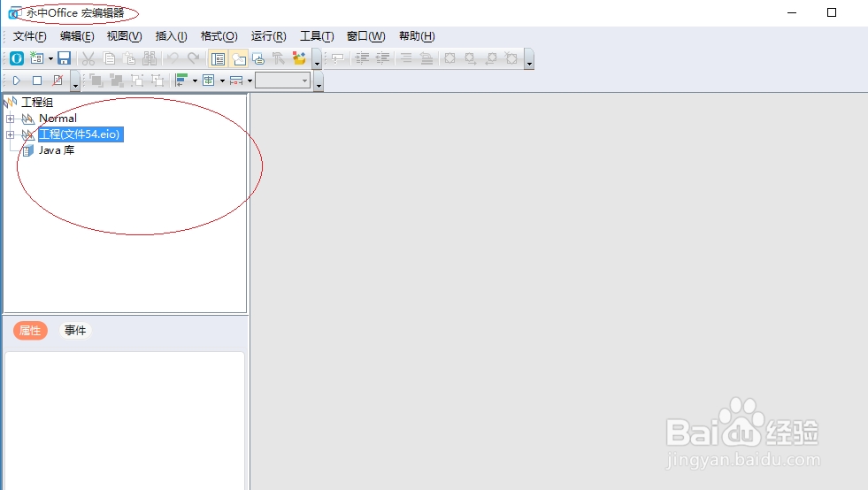Click the hammer tools icon
This screenshot has height=490, width=868.
pos(279,58)
